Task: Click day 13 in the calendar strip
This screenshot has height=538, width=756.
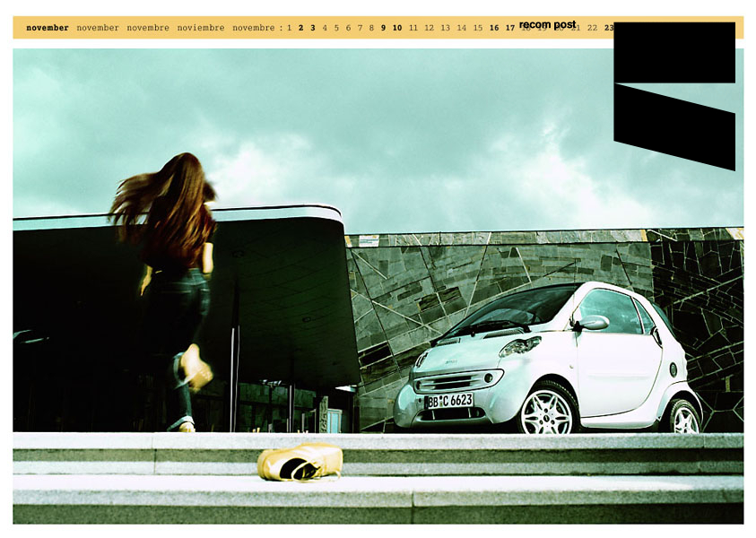Action: 445,28
